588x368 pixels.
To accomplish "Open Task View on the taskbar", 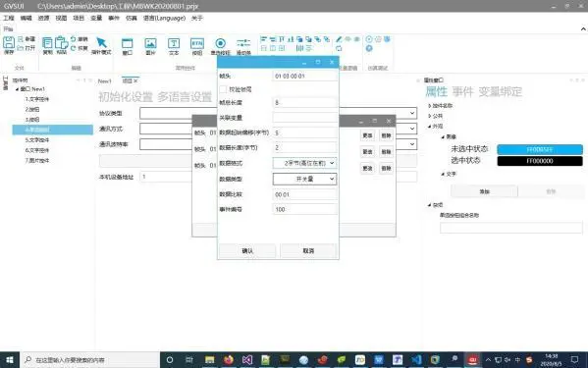I will (189, 360).
